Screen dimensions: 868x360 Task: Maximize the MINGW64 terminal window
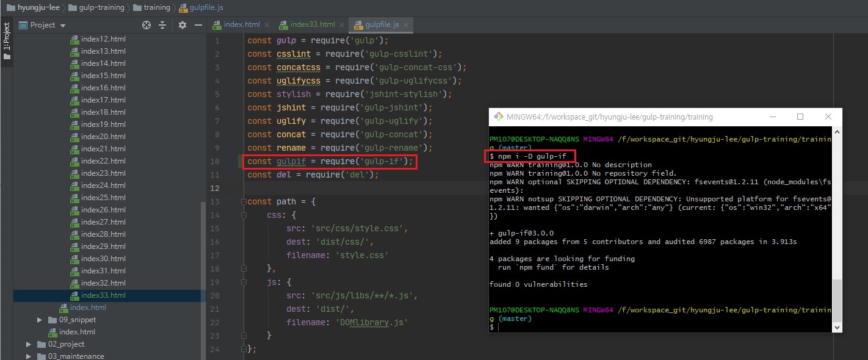coord(800,117)
